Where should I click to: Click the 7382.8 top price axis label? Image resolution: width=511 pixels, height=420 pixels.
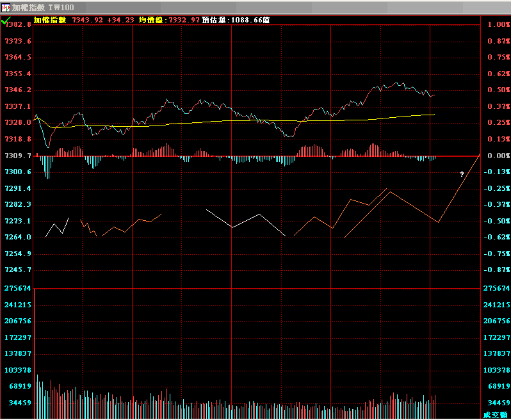tap(17, 24)
